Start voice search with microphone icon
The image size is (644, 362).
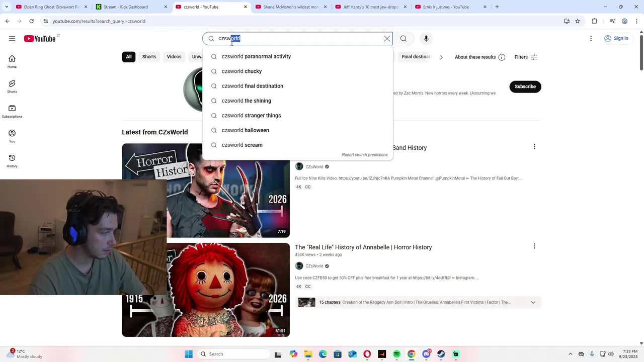point(426,39)
